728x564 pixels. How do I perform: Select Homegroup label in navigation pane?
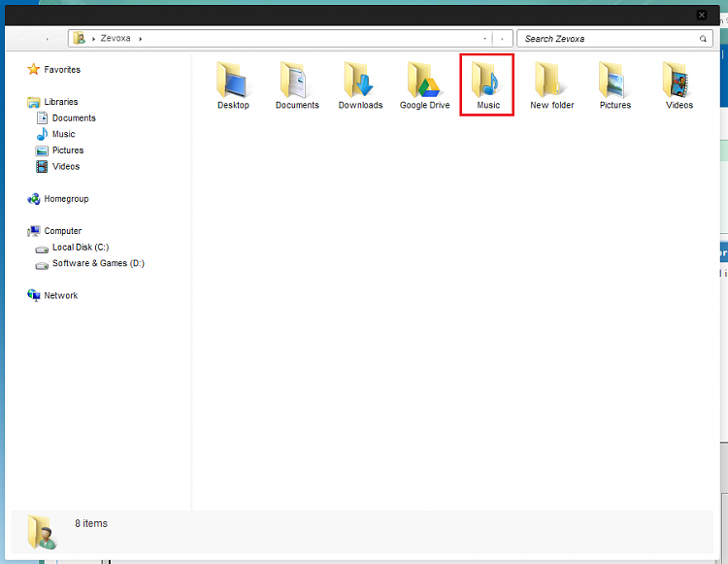[x=66, y=199]
